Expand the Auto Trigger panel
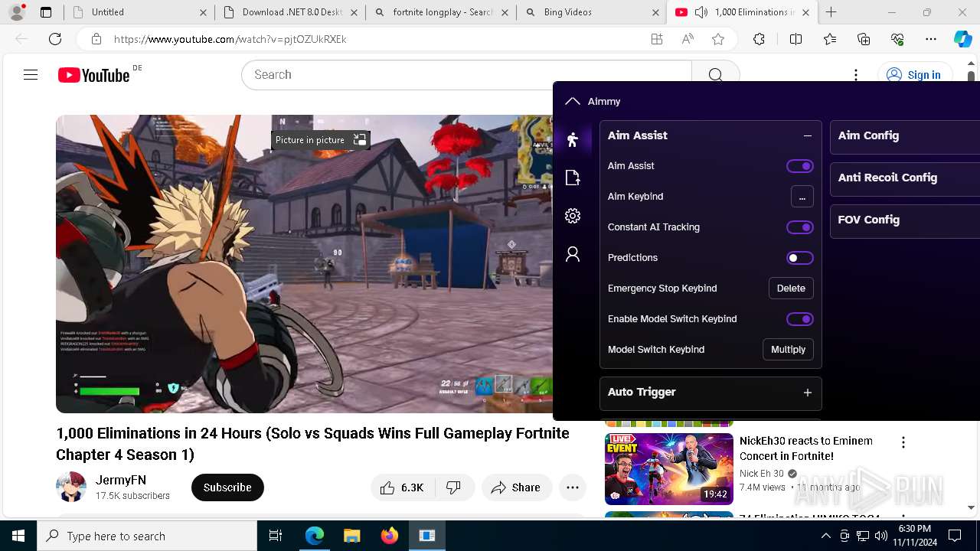 807,393
